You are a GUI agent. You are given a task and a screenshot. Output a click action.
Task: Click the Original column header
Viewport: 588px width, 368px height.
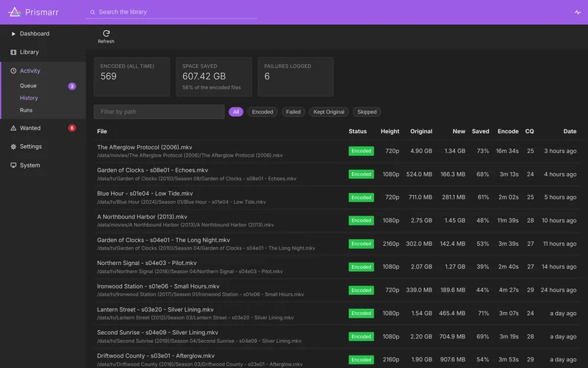click(x=421, y=132)
